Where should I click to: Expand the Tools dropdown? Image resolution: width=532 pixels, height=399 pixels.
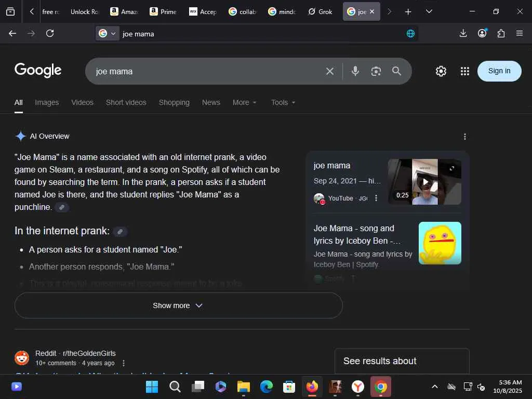(283, 102)
